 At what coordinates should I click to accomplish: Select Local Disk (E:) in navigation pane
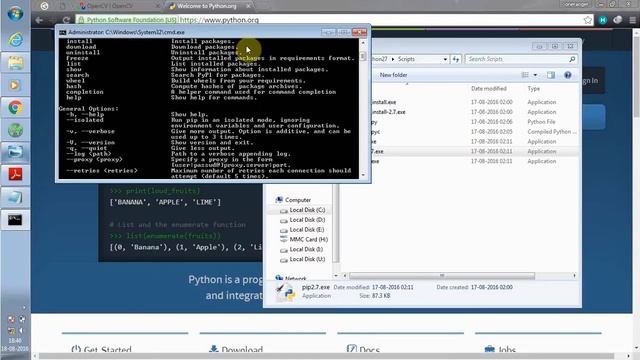click(x=302, y=230)
